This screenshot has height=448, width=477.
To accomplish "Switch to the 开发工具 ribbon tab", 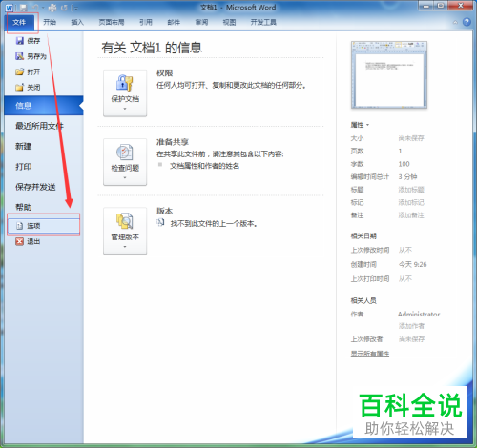I will tap(263, 22).
